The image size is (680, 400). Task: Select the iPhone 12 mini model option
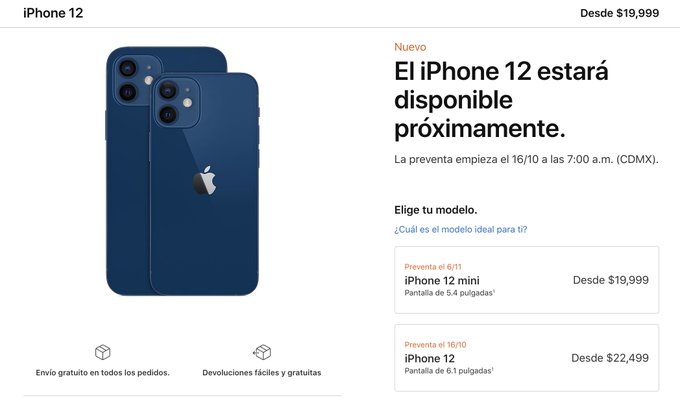click(x=526, y=280)
